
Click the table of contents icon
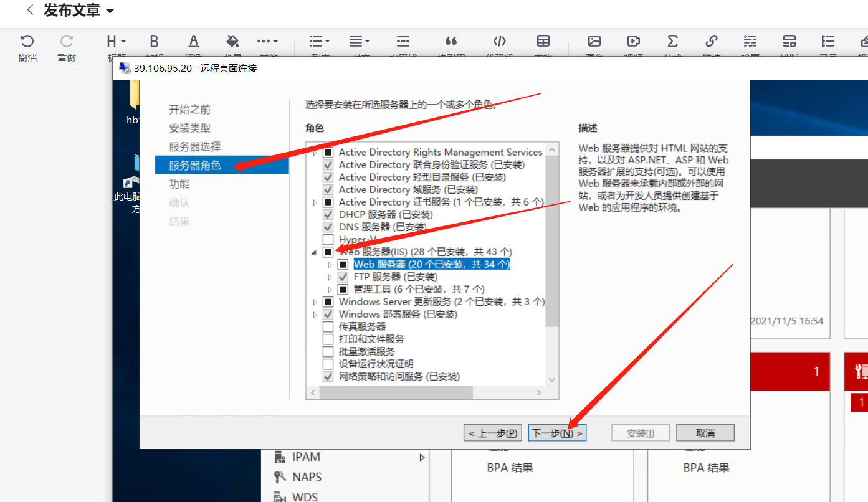coord(828,42)
